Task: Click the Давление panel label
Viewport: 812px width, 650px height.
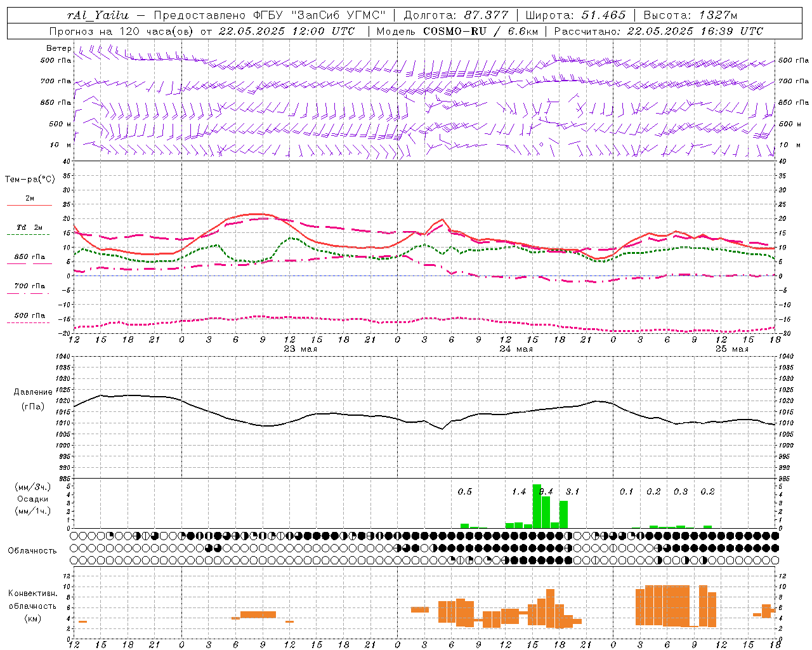Action: click(x=33, y=392)
